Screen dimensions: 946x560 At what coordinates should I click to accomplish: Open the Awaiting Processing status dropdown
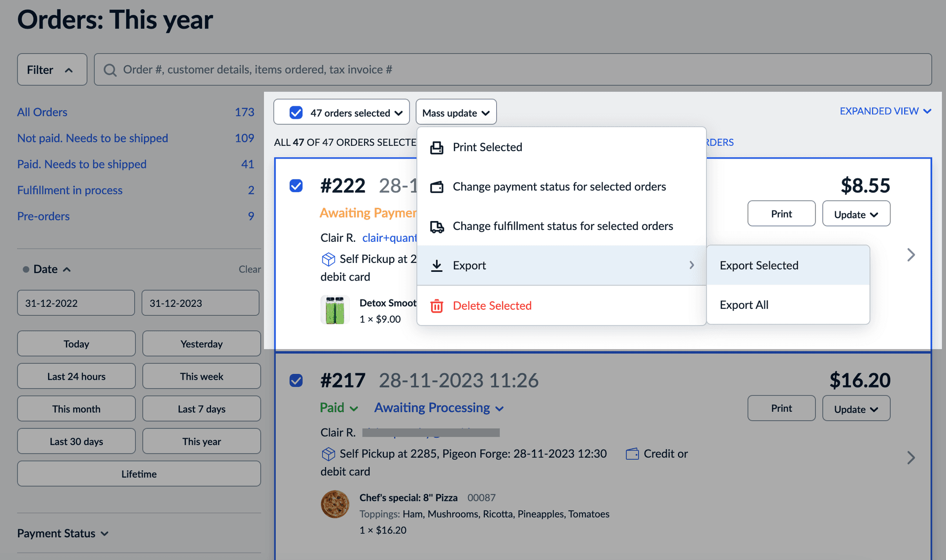[x=439, y=408]
